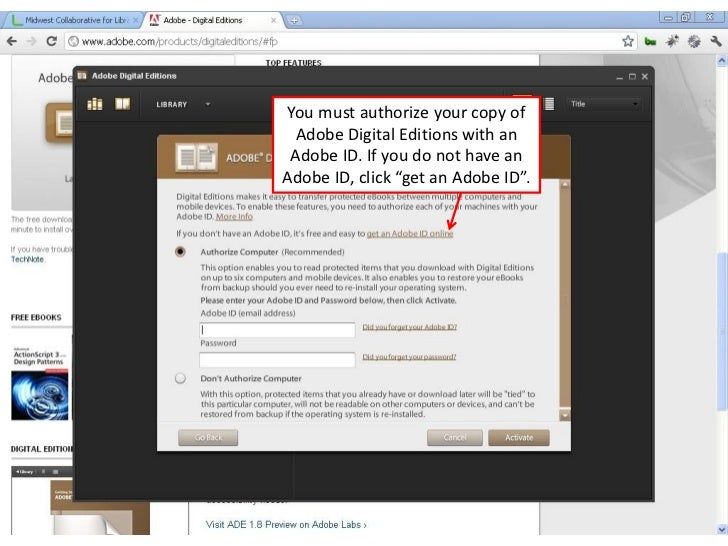Switch to Adobe - Digital Editions tab
The width and height of the screenshot is (728, 546).
[x=211, y=20]
